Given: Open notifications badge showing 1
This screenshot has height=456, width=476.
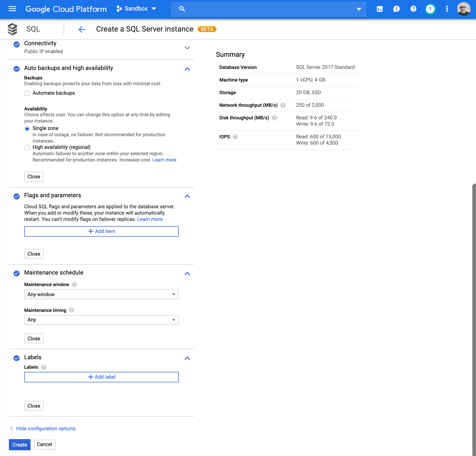Looking at the screenshot, I should pyautogui.click(x=430, y=9).
